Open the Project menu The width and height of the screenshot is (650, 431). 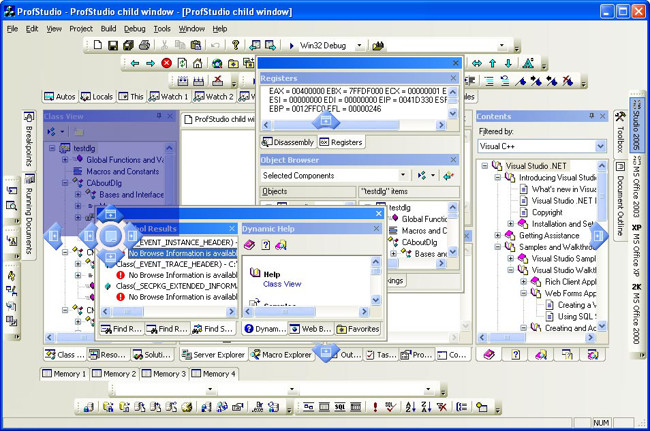[81, 29]
